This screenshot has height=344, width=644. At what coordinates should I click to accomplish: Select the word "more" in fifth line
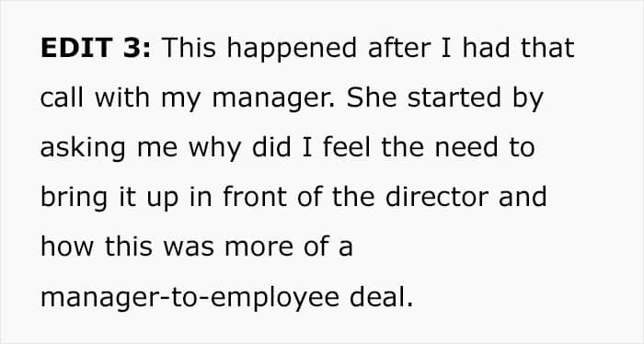click(x=259, y=248)
